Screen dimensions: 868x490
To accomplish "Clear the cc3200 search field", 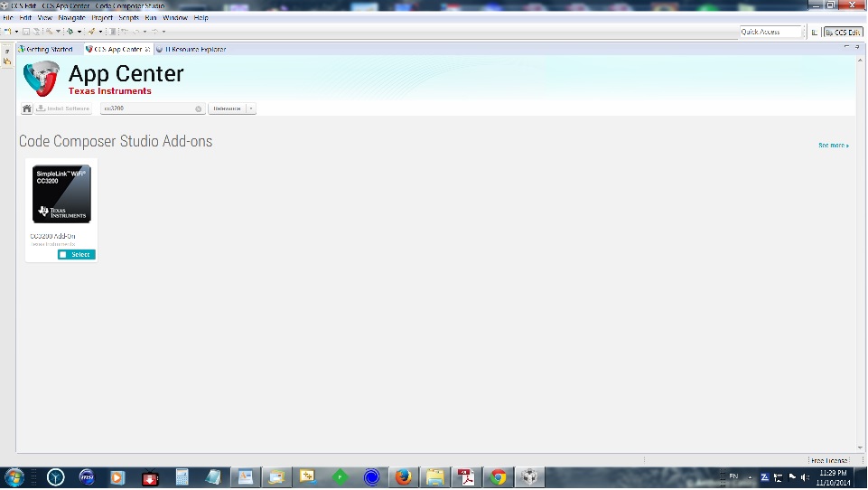I will pyautogui.click(x=198, y=109).
